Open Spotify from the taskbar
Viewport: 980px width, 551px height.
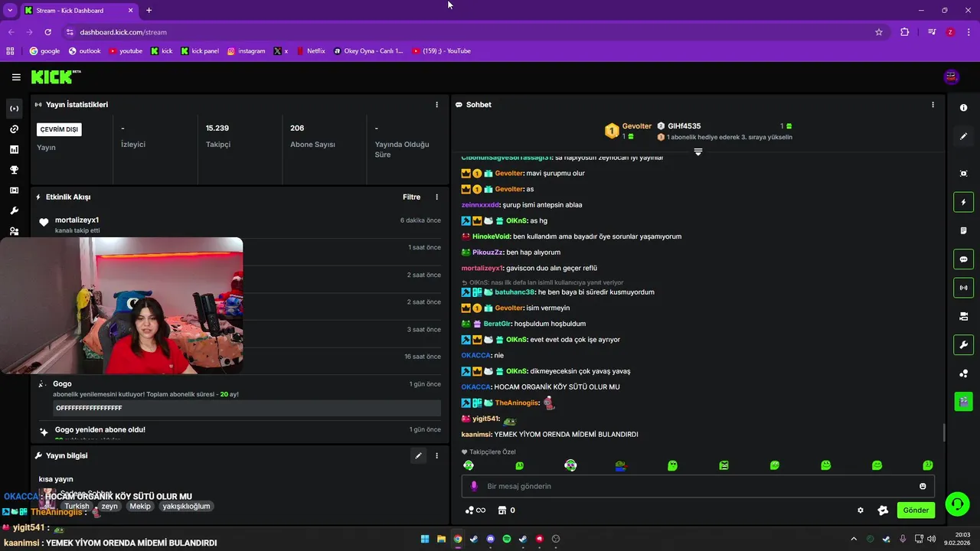(507, 539)
